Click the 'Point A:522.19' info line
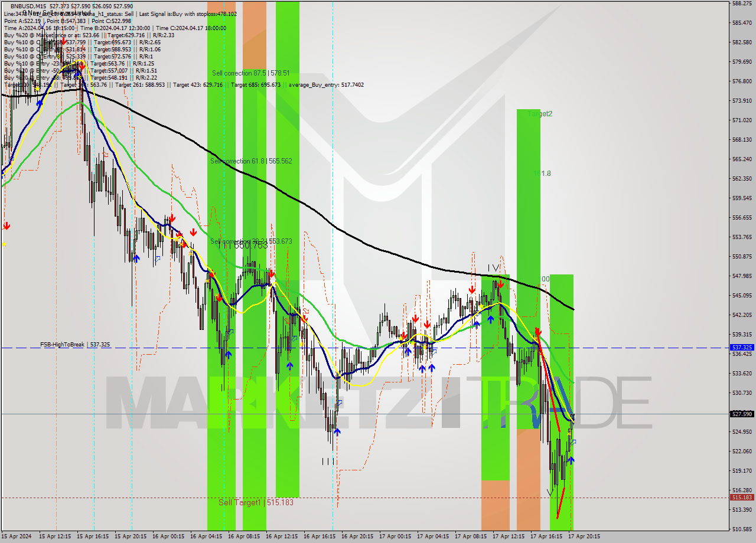This screenshot has width=756, height=543. 22,21
